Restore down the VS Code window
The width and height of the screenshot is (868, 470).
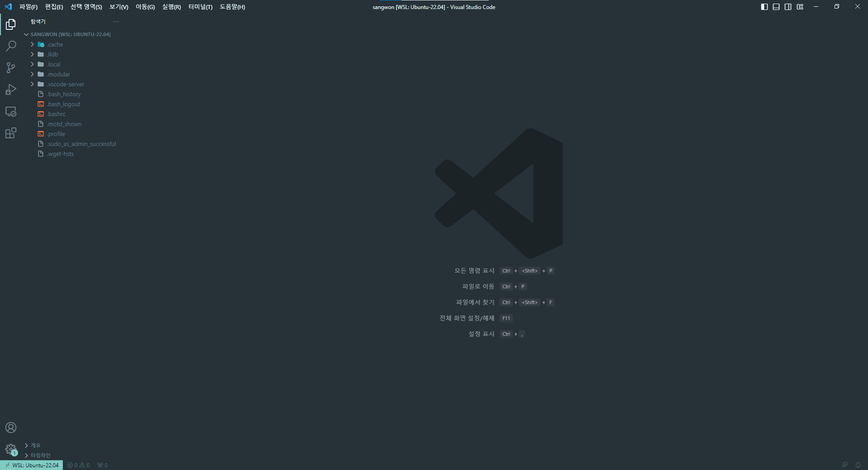click(x=837, y=7)
